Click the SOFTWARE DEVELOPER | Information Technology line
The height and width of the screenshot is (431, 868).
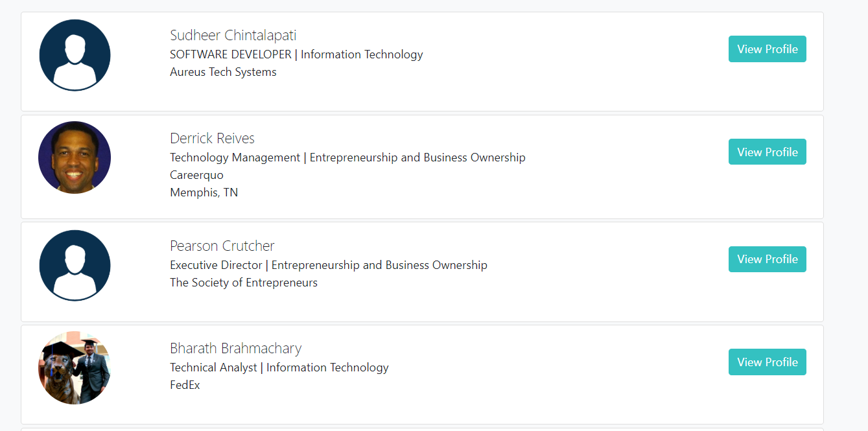pos(296,54)
